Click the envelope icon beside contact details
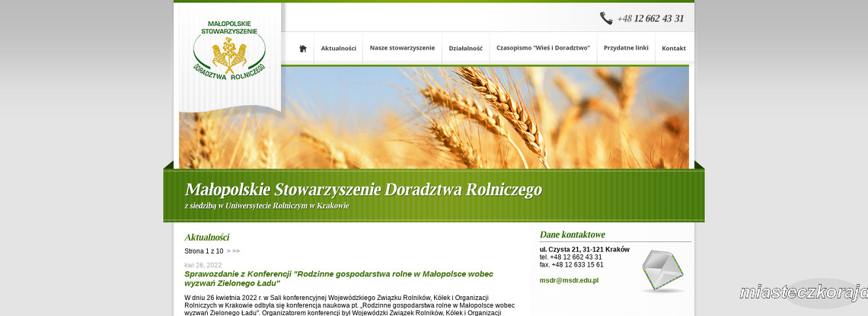The height and width of the screenshot is (316, 868). pos(663,271)
